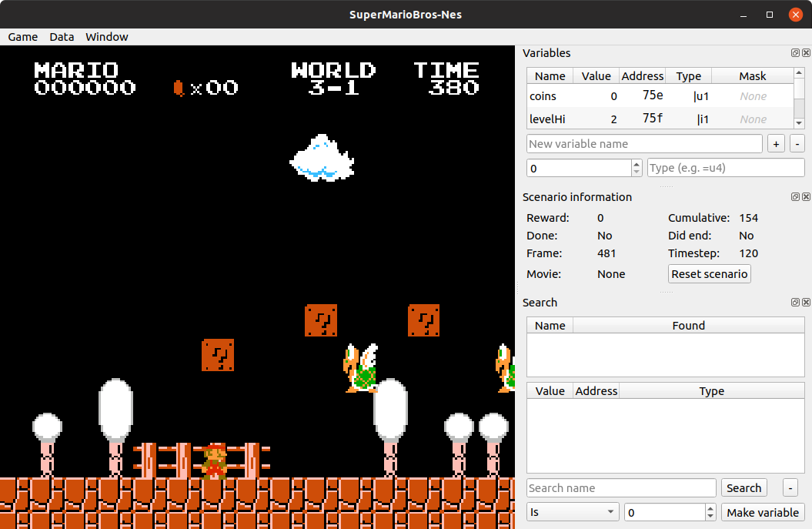Screen dimensions: 812x529
Task: Float the Variables panel
Action: click(795, 53)
